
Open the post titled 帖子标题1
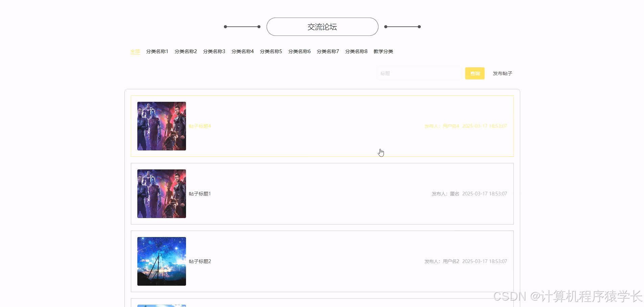click(200, 194)
